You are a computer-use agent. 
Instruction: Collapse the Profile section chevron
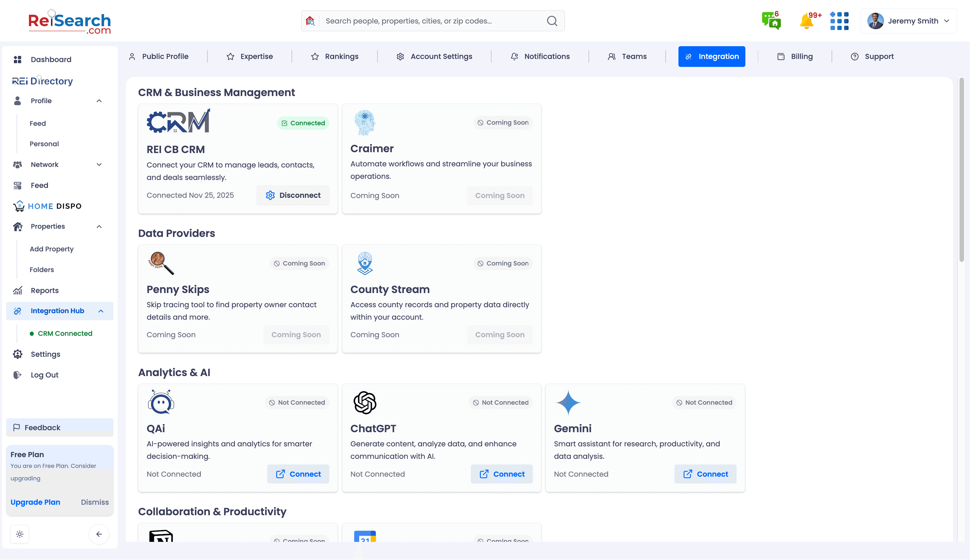coord(99,101)
